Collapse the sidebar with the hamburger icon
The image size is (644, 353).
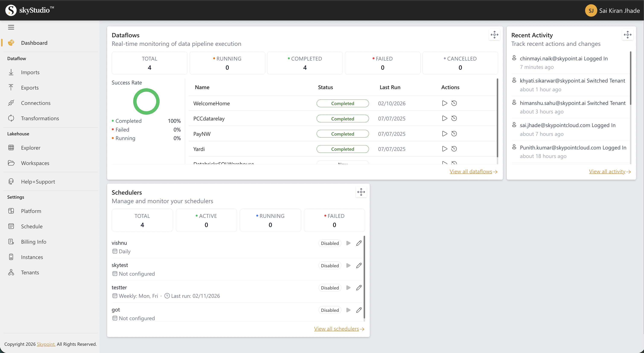pyautogui.click(x=11, y=27)
